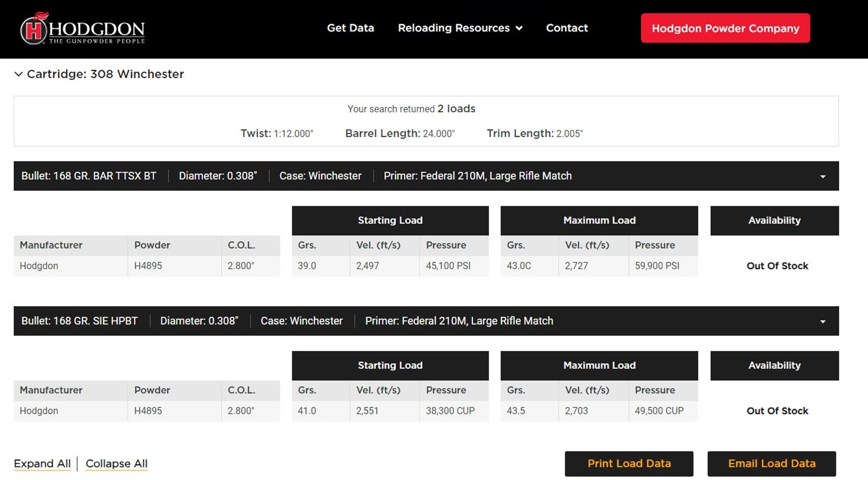Select the 59,900 PSI pressure cell
The image size is (868, 480).
[663, 266]
